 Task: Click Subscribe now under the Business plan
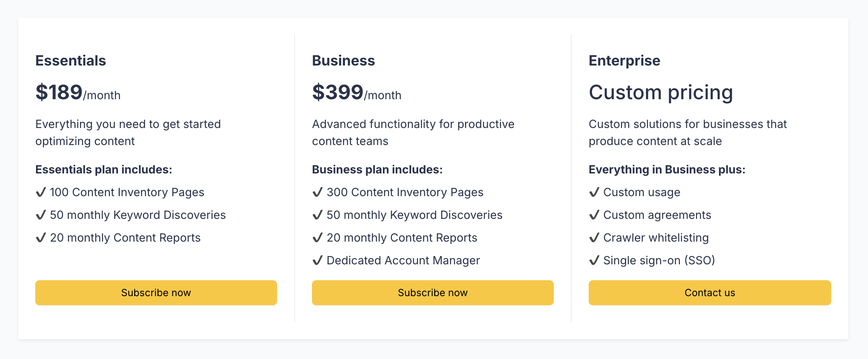[432, 292]
